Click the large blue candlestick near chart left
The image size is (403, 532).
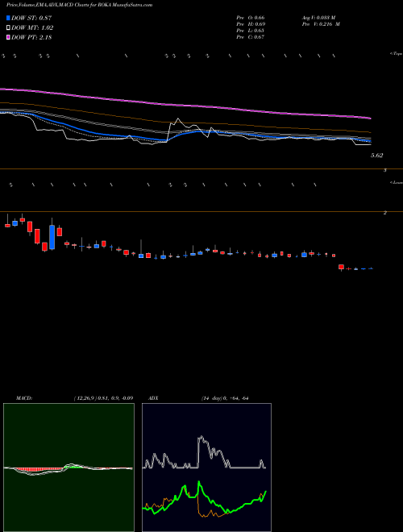tap(52, 237)
